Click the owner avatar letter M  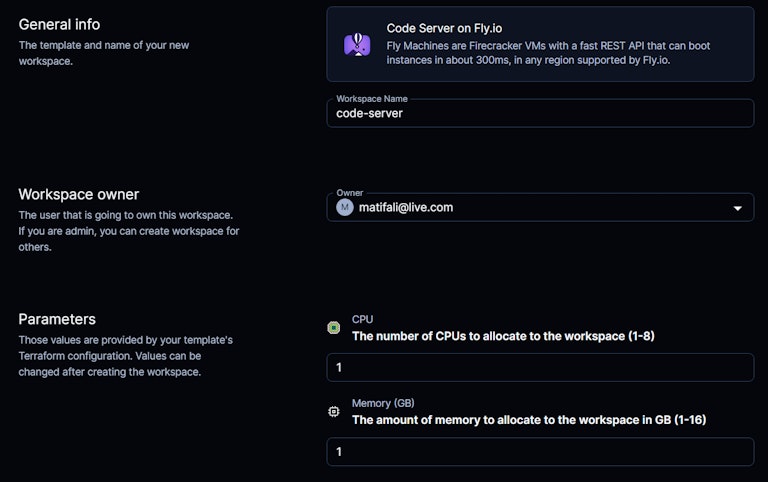pos(345,207)
